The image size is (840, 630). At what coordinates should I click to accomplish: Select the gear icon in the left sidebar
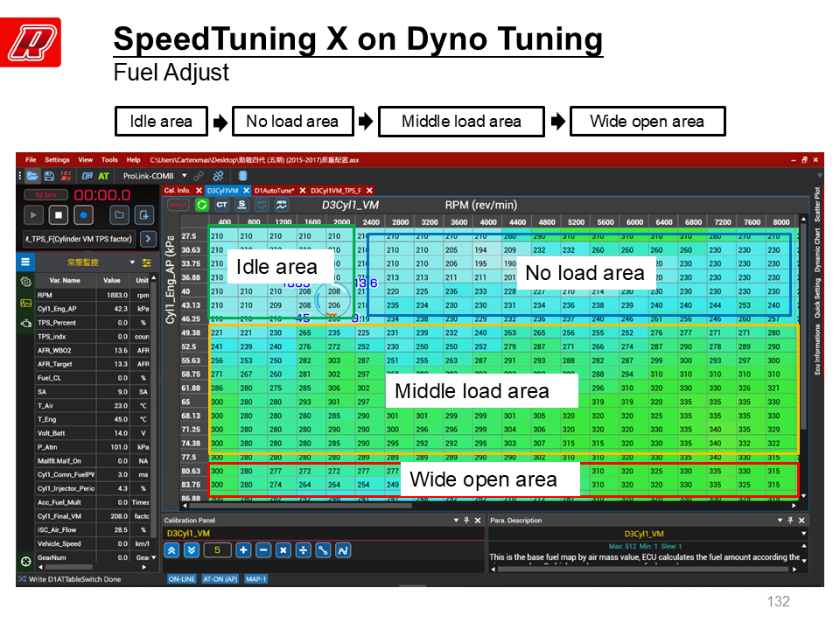pyautogui.click(x=25, y=282)
